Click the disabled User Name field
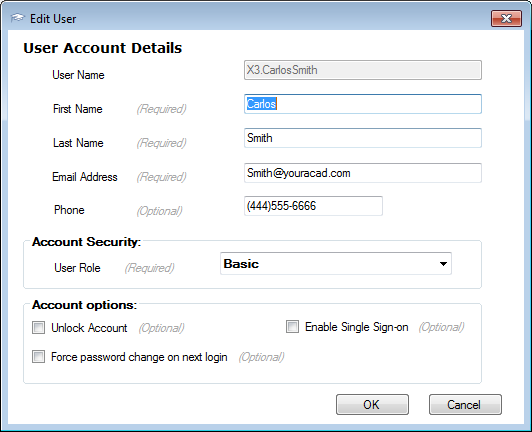Viewport: 532px width, 432px height. coord(363,70)
